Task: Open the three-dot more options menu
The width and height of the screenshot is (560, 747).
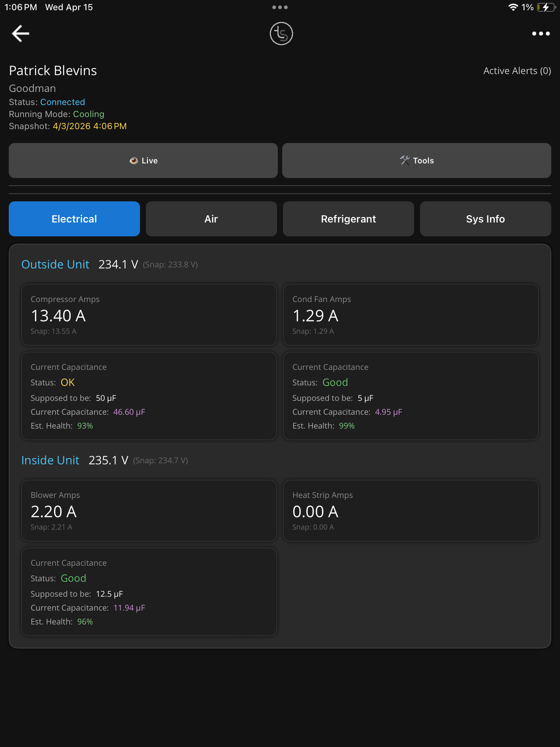Action: [x=541, y=33]
